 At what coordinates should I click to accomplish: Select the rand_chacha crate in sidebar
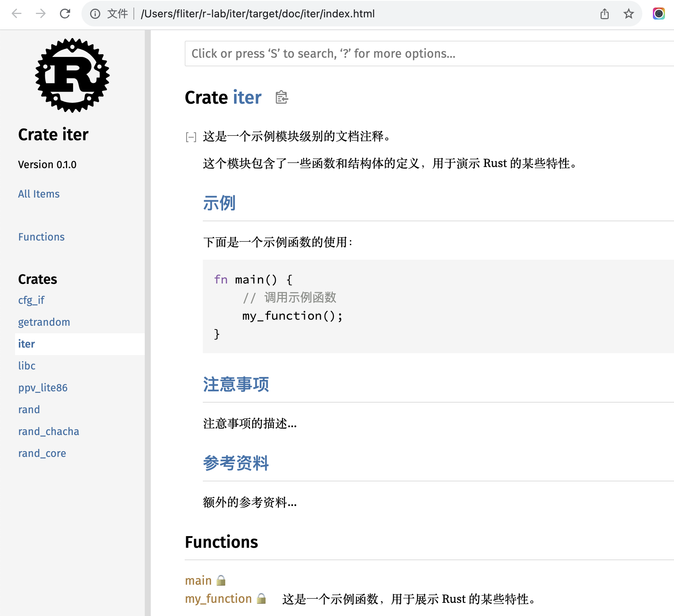tap(49, 431)
